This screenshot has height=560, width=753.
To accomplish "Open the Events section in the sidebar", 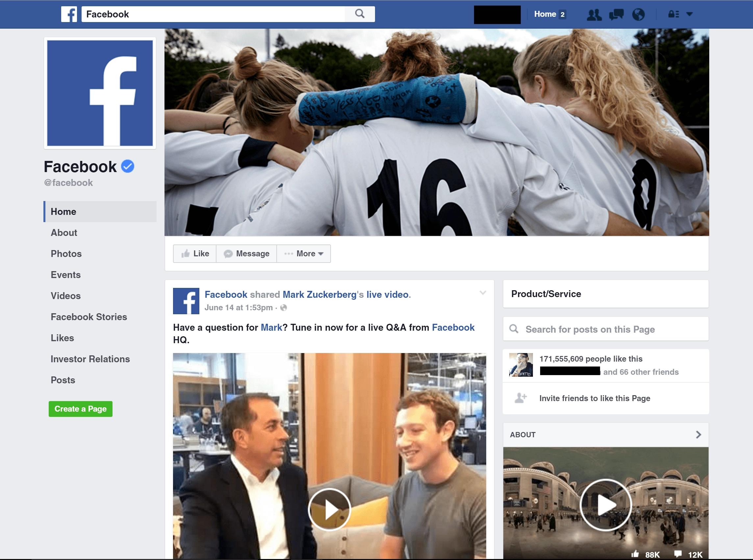I will tap(66, 275).
